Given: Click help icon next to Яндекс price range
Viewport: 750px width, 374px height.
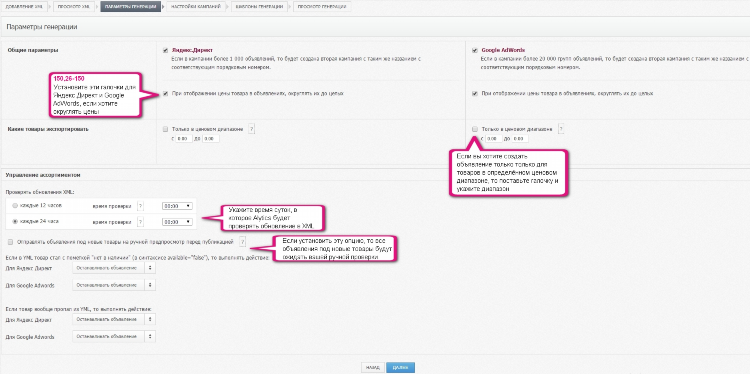Looking at the screenshot, I should coord(252,129).
